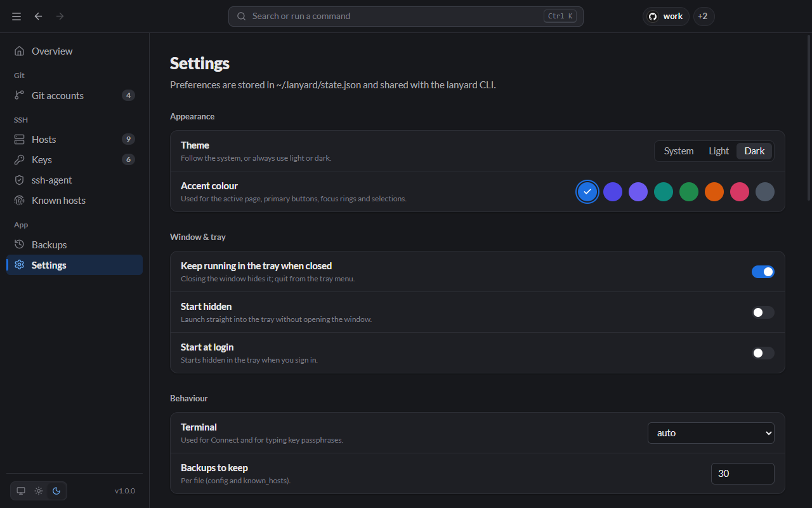Open the Terminal dropdown set to auto

pos(711,433)
